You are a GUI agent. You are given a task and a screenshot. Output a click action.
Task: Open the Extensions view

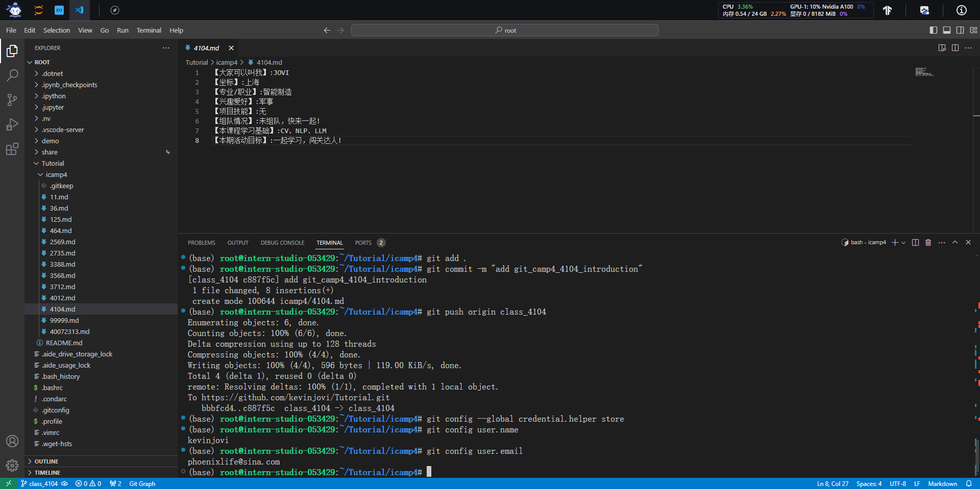click(12, 149)
